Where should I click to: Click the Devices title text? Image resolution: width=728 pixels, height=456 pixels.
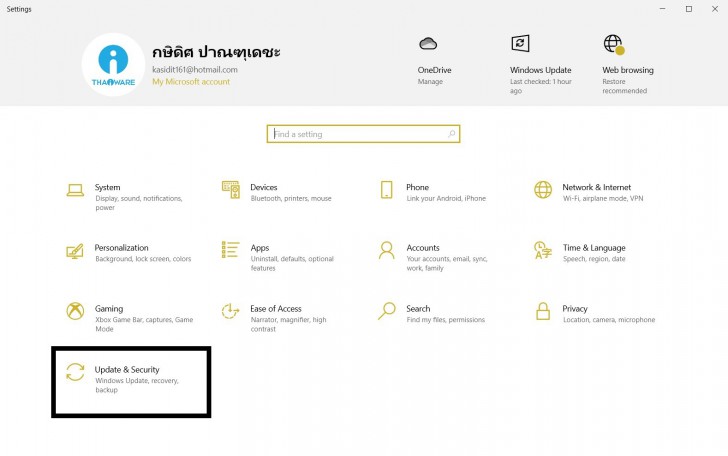[264, 187]
